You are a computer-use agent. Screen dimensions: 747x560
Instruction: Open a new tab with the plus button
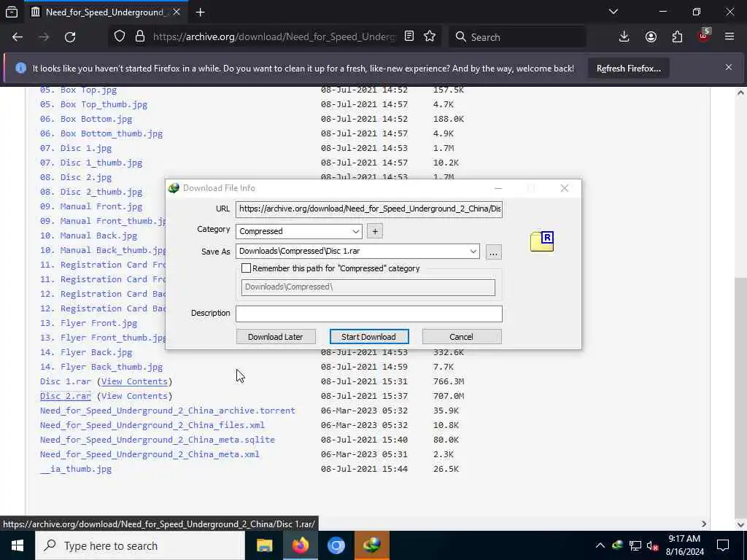point(200,12)
